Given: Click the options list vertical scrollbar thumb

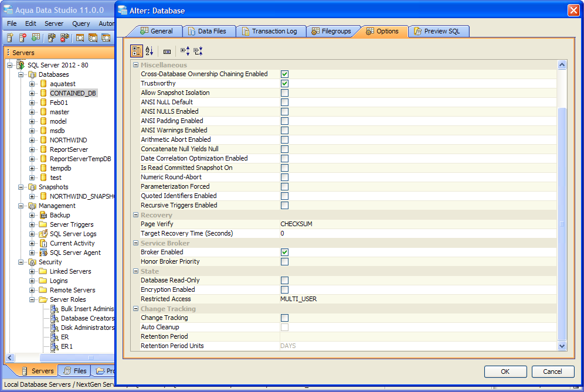Looking at the screenshot, I should [x=562, y=224].
